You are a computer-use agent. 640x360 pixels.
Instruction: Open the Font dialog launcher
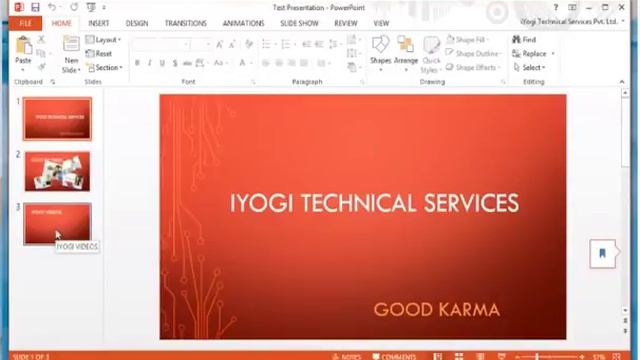coord(253,82)
